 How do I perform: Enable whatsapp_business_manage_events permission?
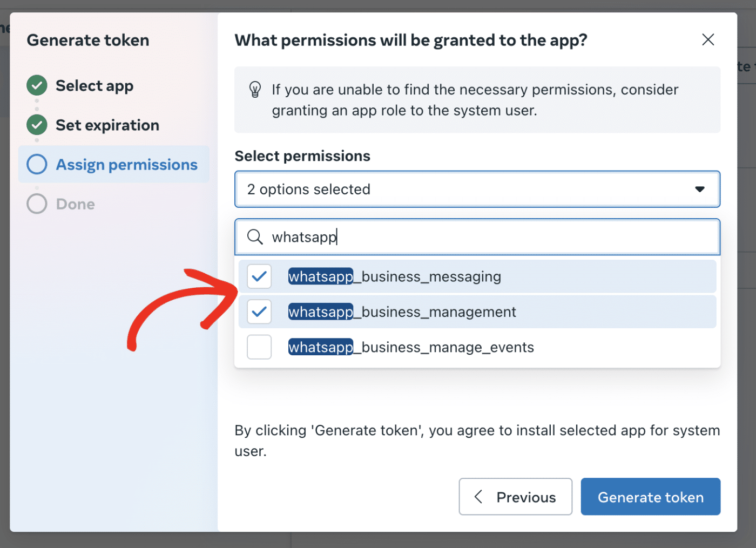[259, 347]
